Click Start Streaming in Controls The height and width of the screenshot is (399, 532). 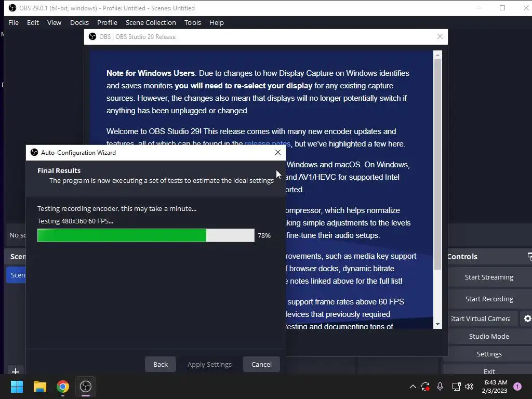(489, 277)
